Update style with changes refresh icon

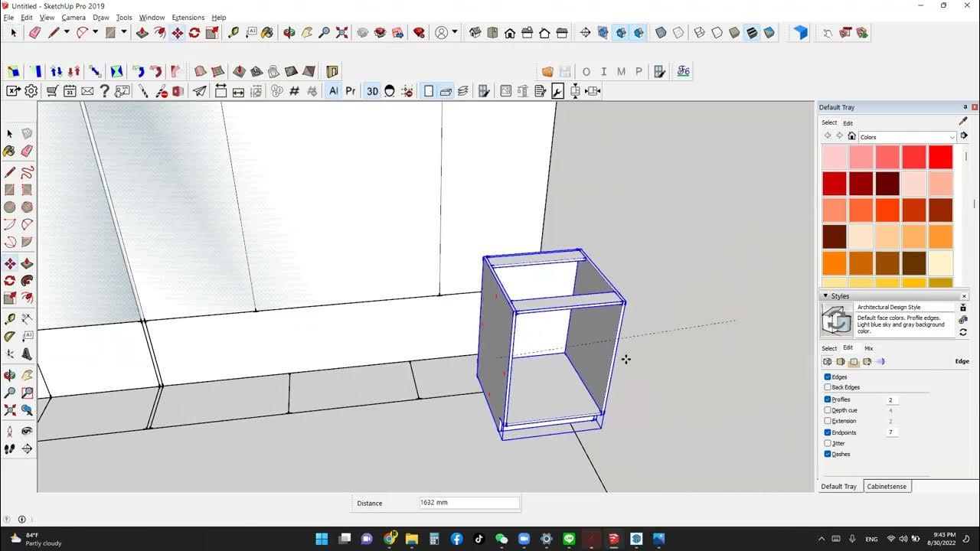click(963, 332)
